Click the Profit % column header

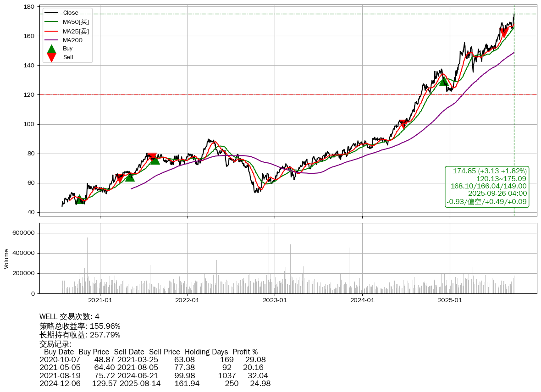[245, 352]
